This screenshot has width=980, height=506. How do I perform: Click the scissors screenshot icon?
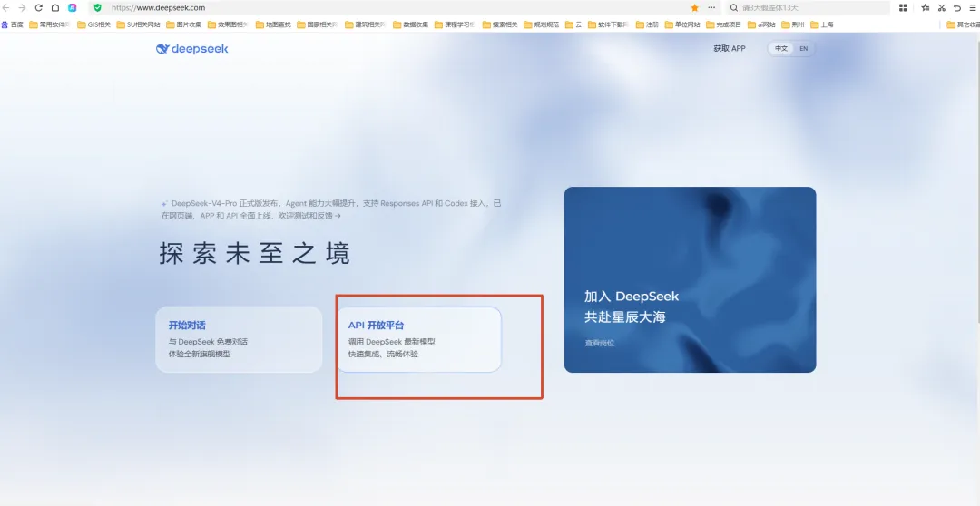point(941,7)
